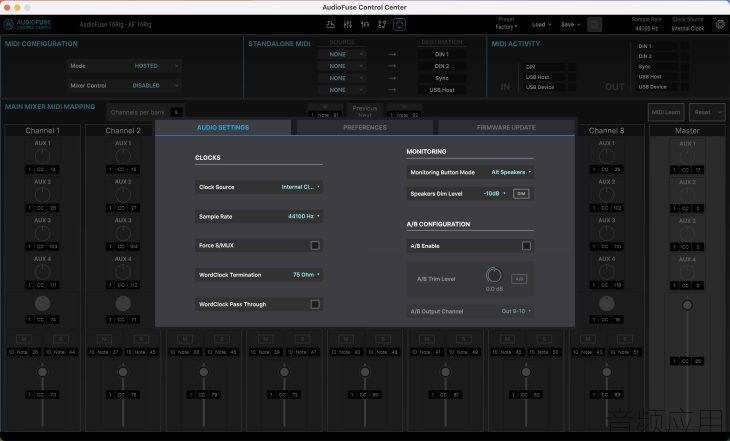Click Channel 1 fader handle
Viewport: 730px width, 441px height.
(x=42, y=372)
